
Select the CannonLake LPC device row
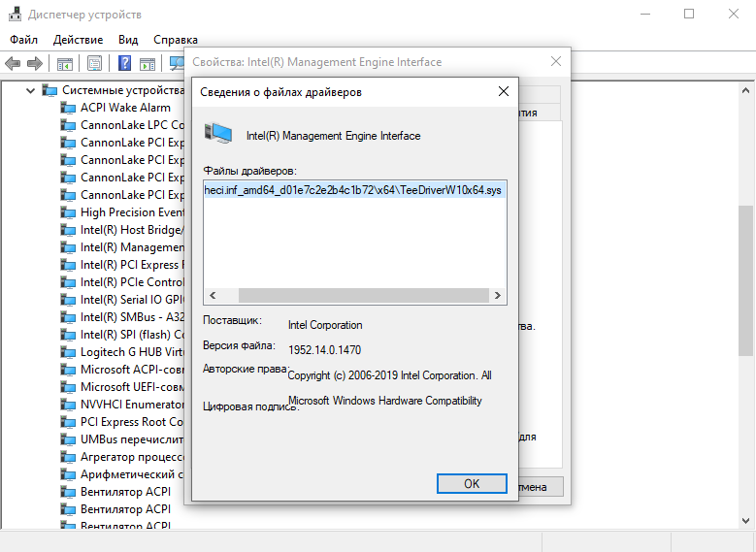[132, 125]
